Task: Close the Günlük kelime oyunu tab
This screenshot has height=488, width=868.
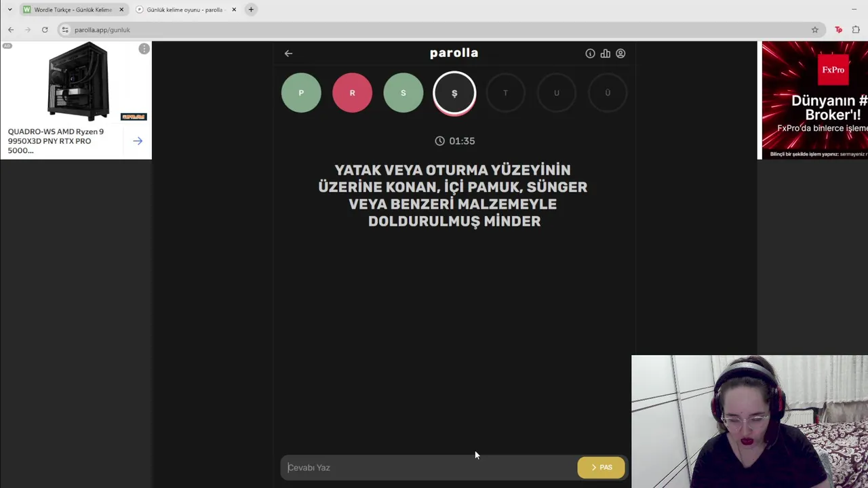Action: pyautogui.click(x=234, y=9)
